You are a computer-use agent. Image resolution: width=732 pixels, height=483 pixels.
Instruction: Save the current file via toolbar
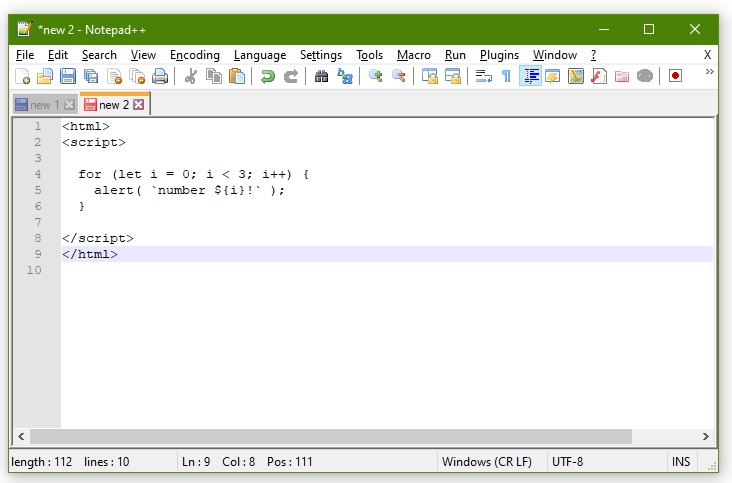click(68, 76)
